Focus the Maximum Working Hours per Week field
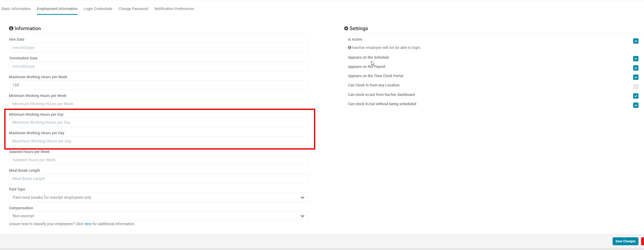Viewport: 644px width, 250px height. (x=158, y=85)
